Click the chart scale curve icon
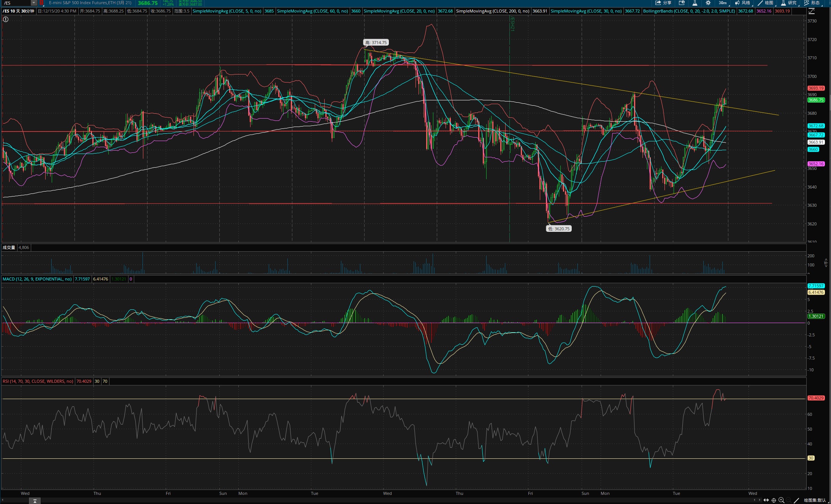The width and height of the screenshot is (831, 504). [812, 11]
